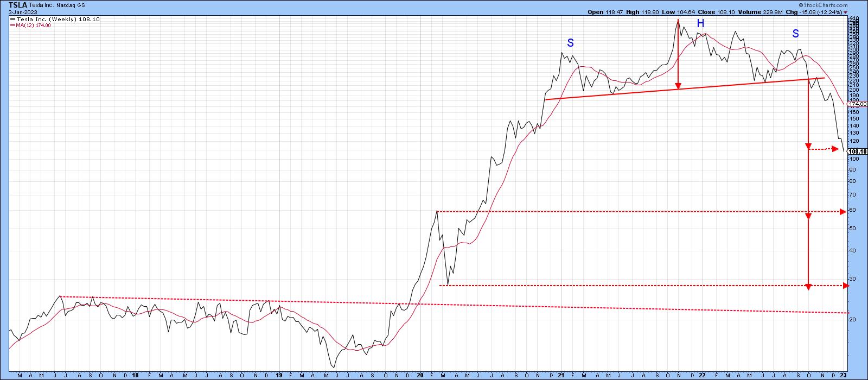Click the Tesla Inc. company name in the header
Image resolution: width=868 pixels, height=380 pixels.
pos(41,4)
